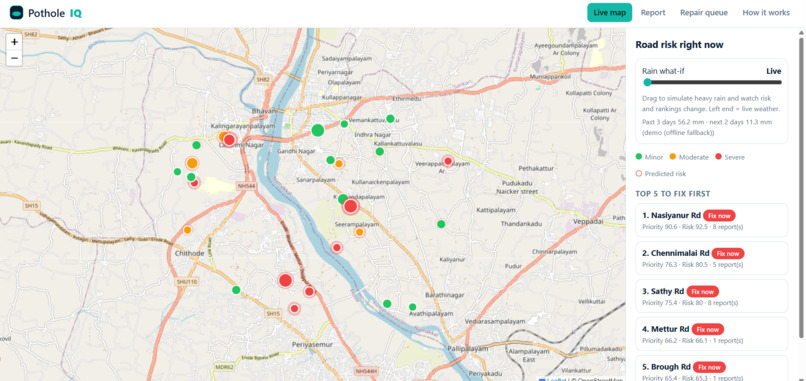Click red predicted marker at Veerappampalayam
The width and height of the screenshot is (806, 381).
click(x=448, y=161)
